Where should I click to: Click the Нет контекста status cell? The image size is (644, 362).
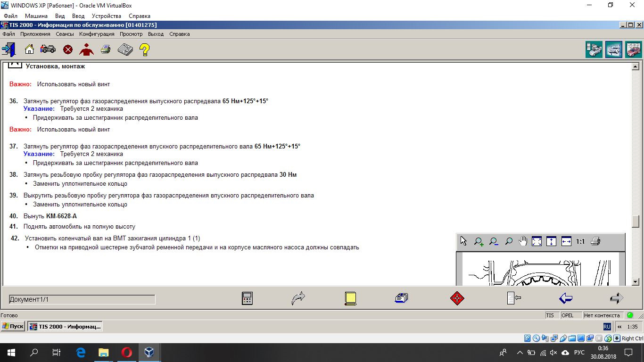coord(603,315)
